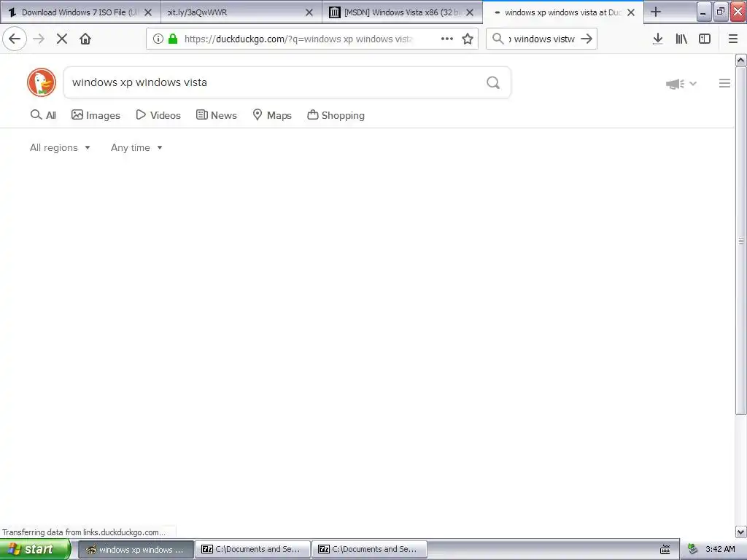747x560 pixels.
Task: Click the DuckDuckGo logo
Action: [42, 82]
